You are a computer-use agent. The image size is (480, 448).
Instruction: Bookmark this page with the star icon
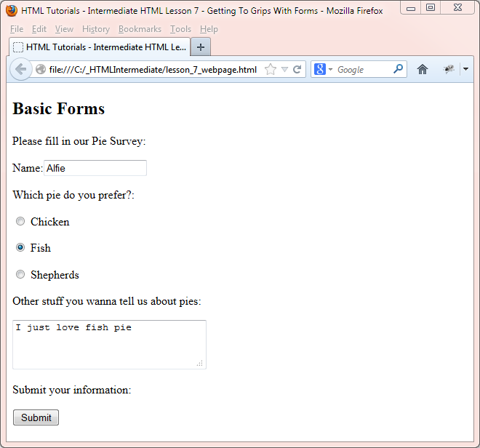pos(271,70)
